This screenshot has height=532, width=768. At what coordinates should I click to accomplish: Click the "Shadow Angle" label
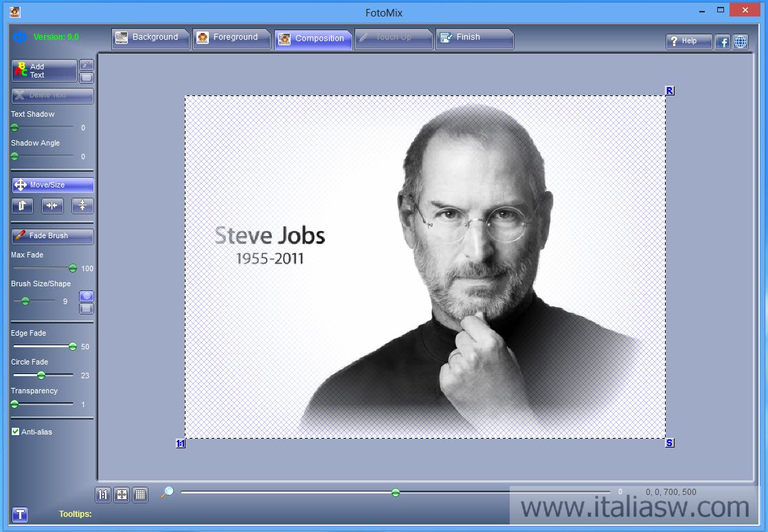coord(35,143)
